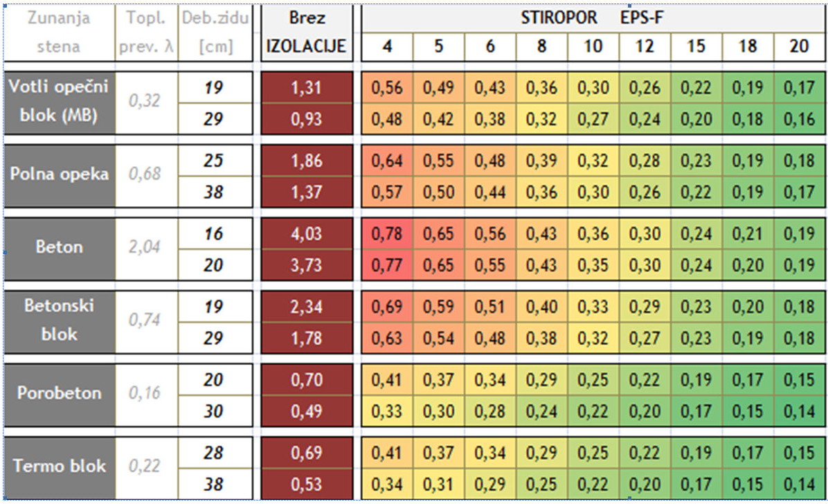Image resolution: width=828 pixels, height=504 pixels.
Task: Select the 1,31 no-insulation value
Action: coord(307,87)
